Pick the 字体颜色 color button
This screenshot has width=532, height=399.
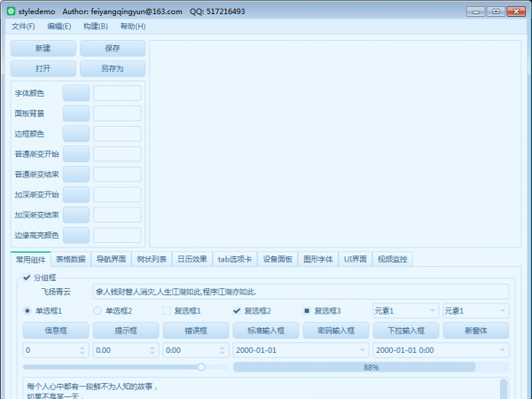click(x=76, y=93)
